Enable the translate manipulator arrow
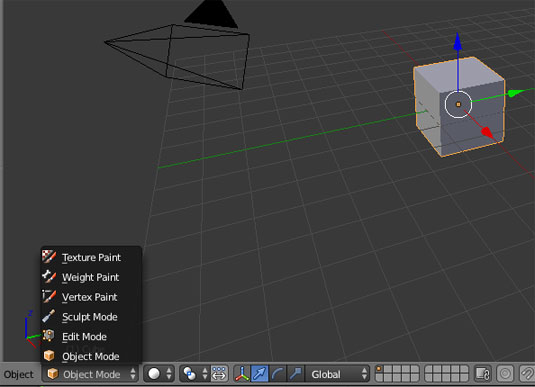This screenshot has width=535, height=387. [x=260, y=374]
